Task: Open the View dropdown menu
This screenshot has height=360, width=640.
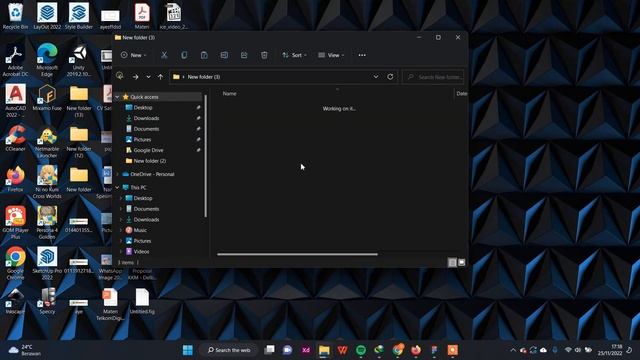Action: coord(331,55)
